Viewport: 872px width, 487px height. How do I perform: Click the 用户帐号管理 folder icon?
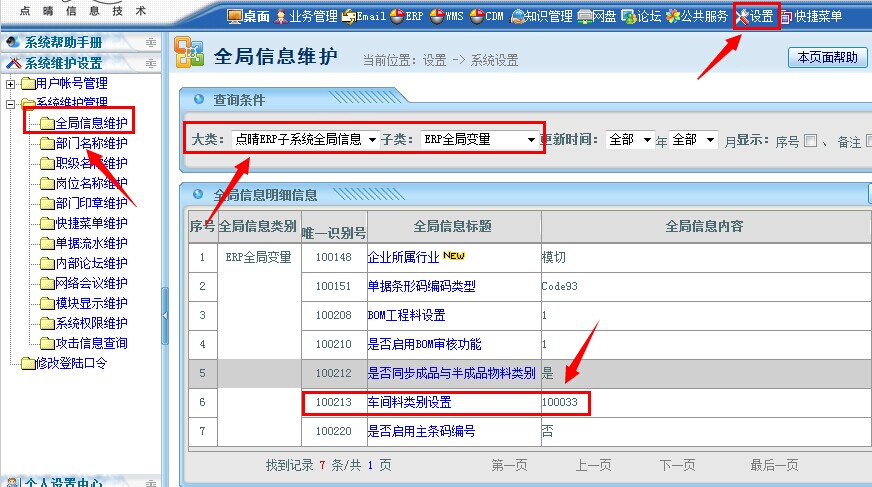(x=28, y=84)
